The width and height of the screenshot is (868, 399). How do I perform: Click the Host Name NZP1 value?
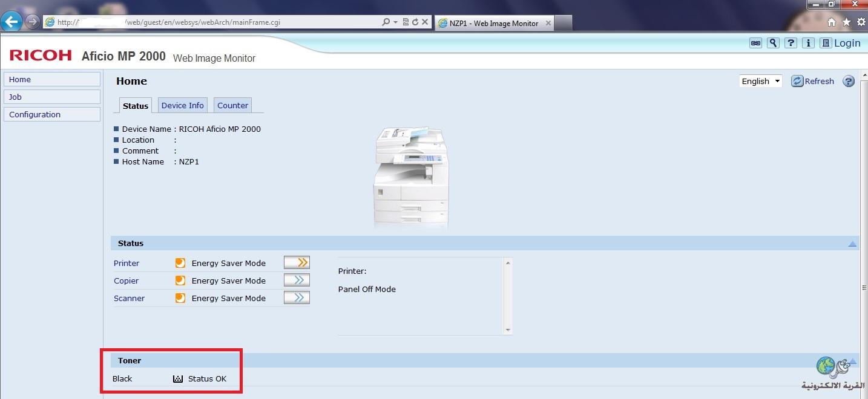pyautogui.click(x=189, y=161)
